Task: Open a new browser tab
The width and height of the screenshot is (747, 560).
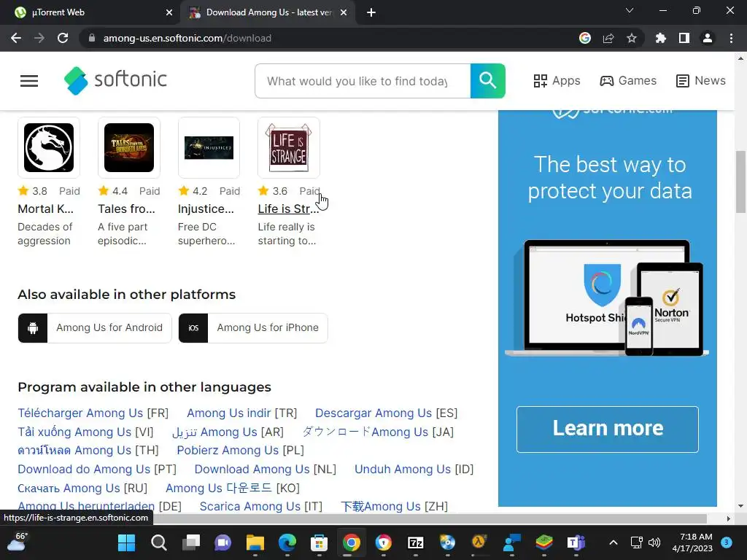Action: (x=371, y=13)
